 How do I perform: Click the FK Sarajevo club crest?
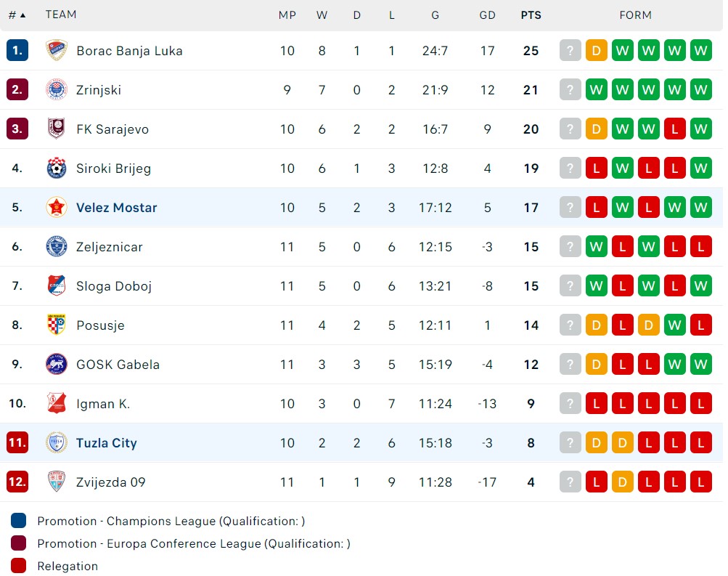coord(56,129)
